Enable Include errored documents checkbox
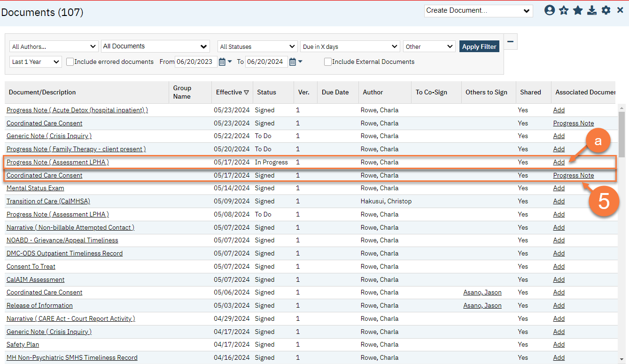The image size is (629, 364). point(70,62)
